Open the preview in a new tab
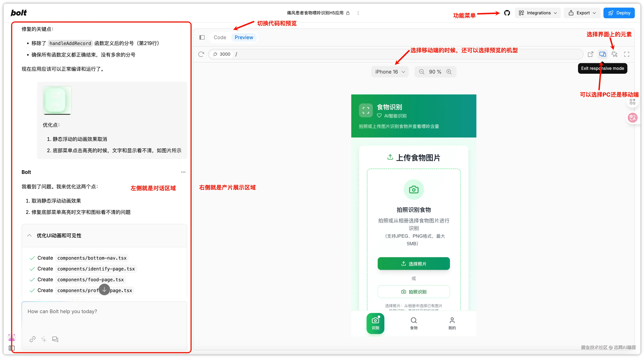 (x=591, y=54)
